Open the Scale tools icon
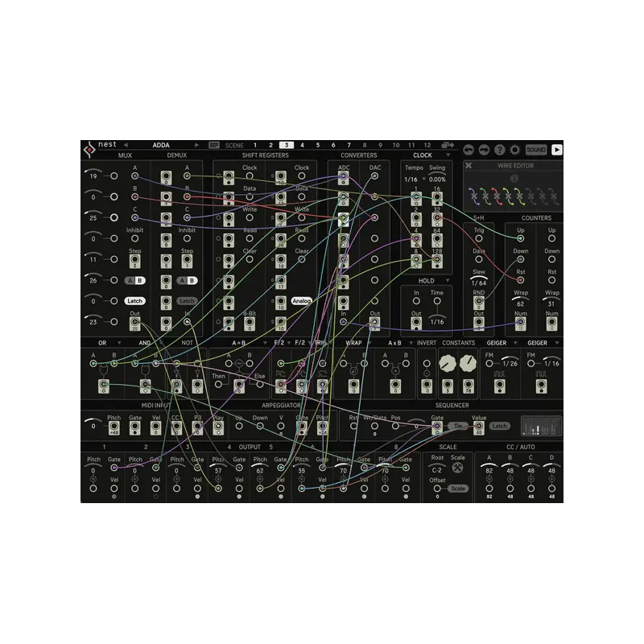This screenshot has height=644, width=644. (x=457, y=468)
